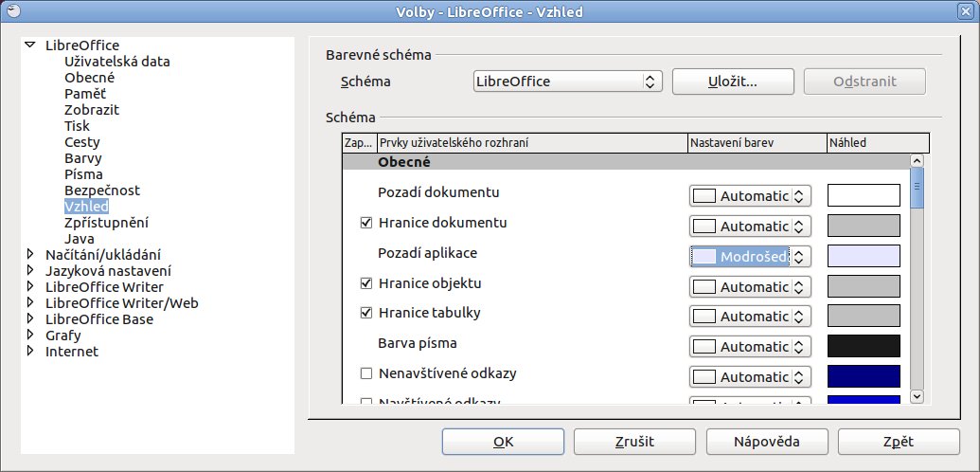Toggle Hranice tabulky checkbox
Viewport: 980px width, 472px height.
point(366,313)
